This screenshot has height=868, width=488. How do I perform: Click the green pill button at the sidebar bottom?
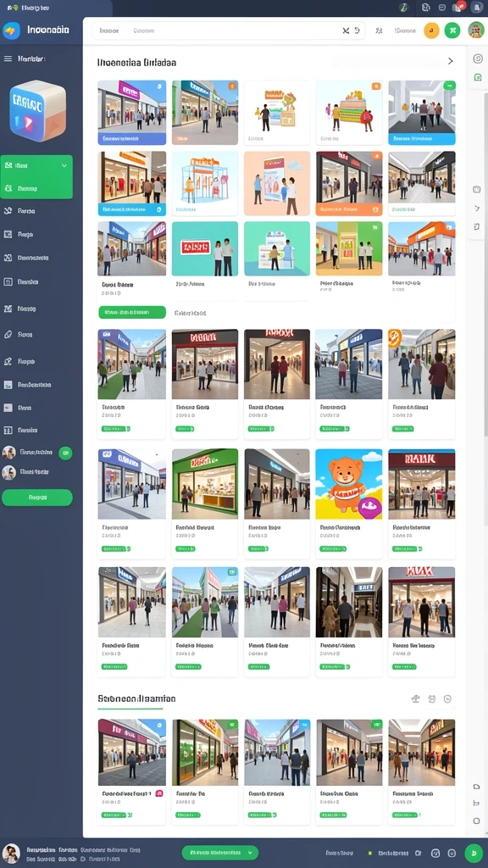[37, 498]
